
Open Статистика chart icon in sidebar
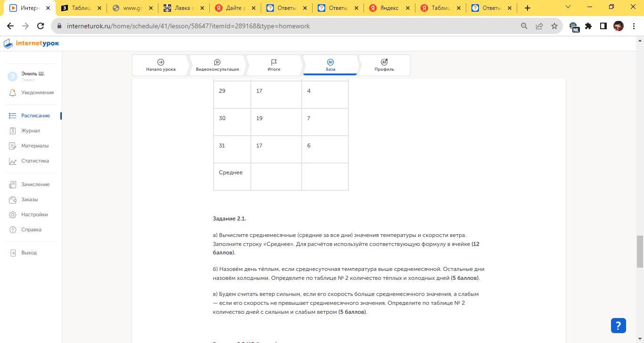pos(13,161)
